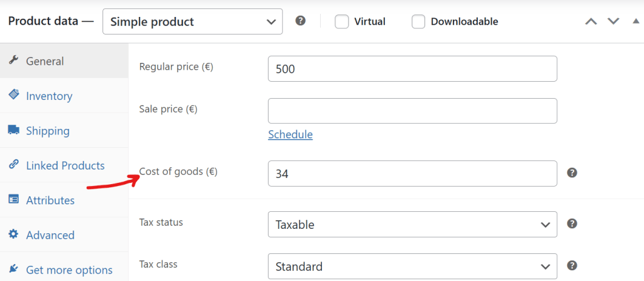
Task: Click the Attributes table icon
Action: tap(14, 200)
